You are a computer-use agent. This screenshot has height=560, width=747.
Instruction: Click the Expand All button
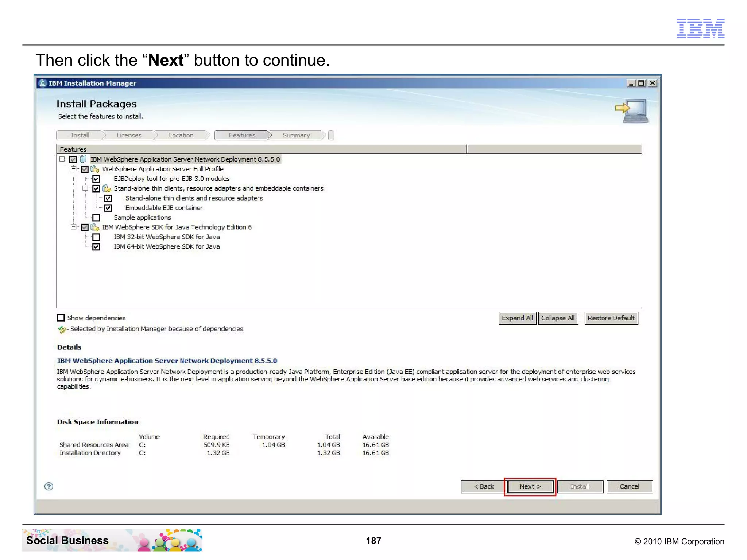(517, 318)
